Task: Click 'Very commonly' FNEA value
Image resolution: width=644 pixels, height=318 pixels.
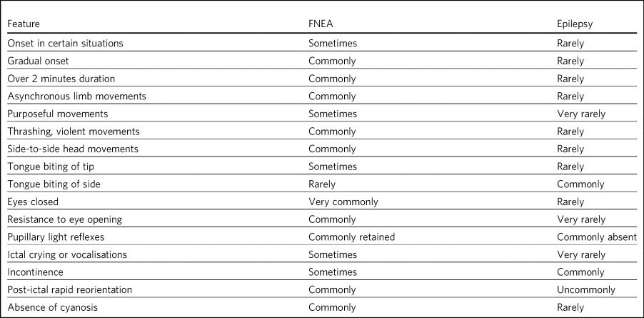Action: tap(343, 202)
